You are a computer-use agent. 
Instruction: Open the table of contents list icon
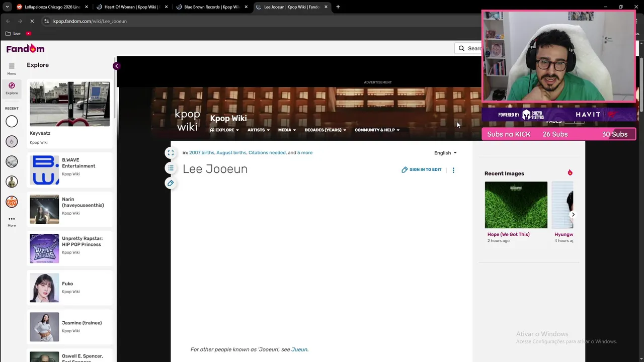coord(171,168)
